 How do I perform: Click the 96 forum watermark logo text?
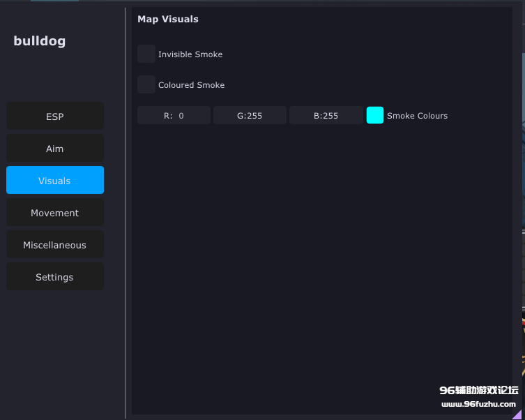pyautogui.click(x=479, y=391)
